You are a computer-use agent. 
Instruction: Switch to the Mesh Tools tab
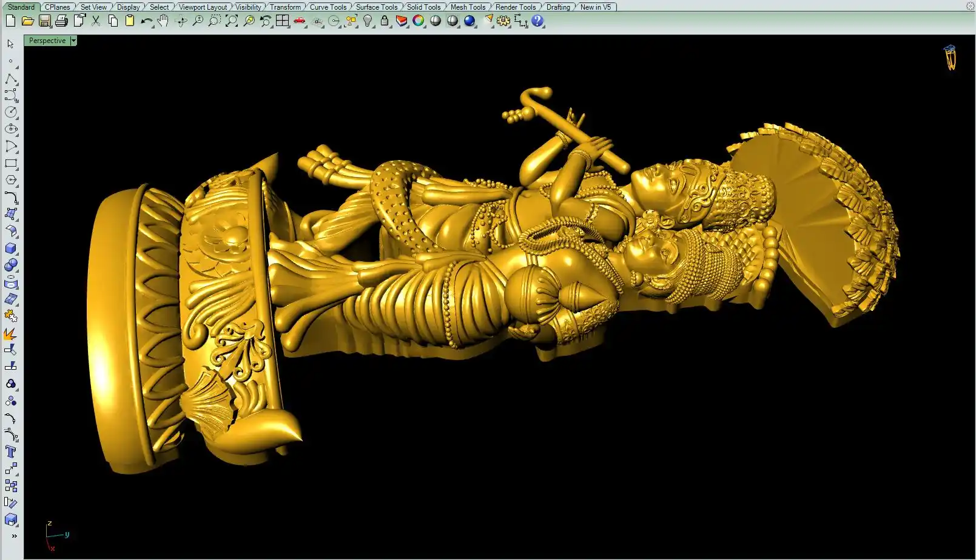click(x=468, y=7)
